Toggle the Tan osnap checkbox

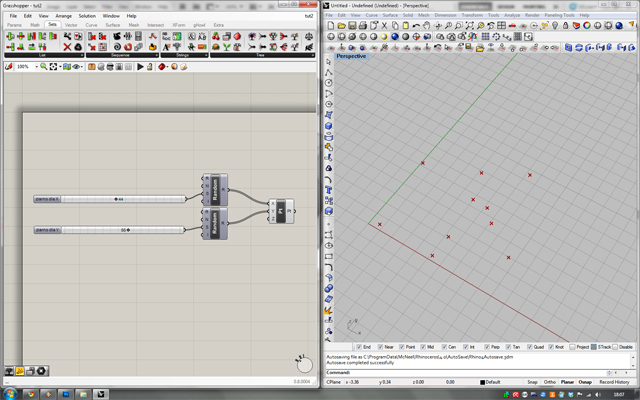point(508,347)
